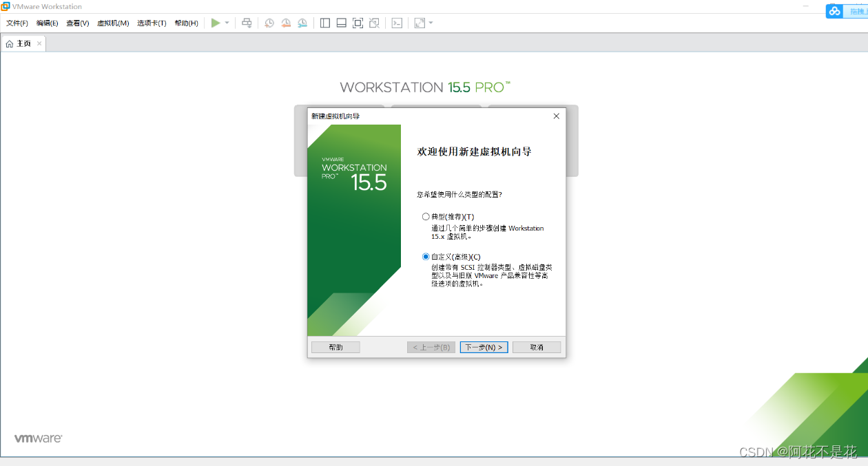
Task: Click the 新建虚拟机向导 dialog title text
Action: 335,116
